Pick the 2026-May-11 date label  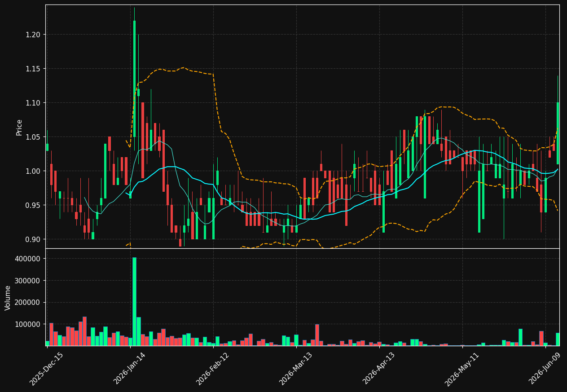tap(462, 368)
